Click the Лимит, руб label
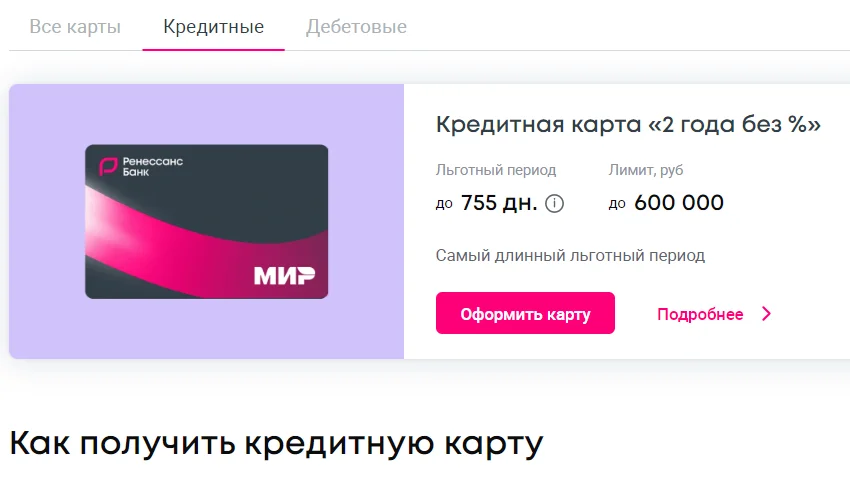 pyautogui.click(x=646, y=170)
